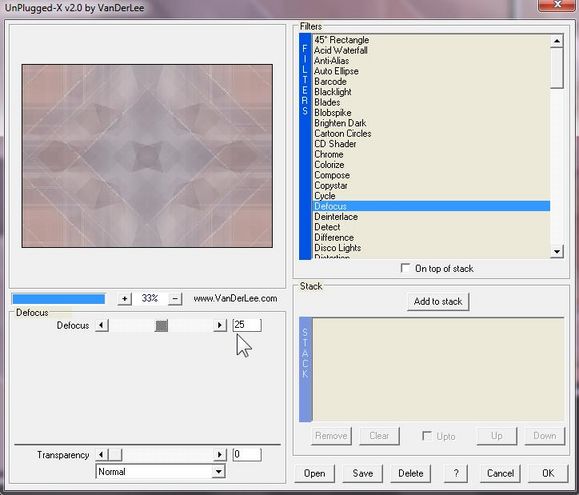
Task: Click the zoom out minus button
Action: pyautogui.click(x=175, y=299)
